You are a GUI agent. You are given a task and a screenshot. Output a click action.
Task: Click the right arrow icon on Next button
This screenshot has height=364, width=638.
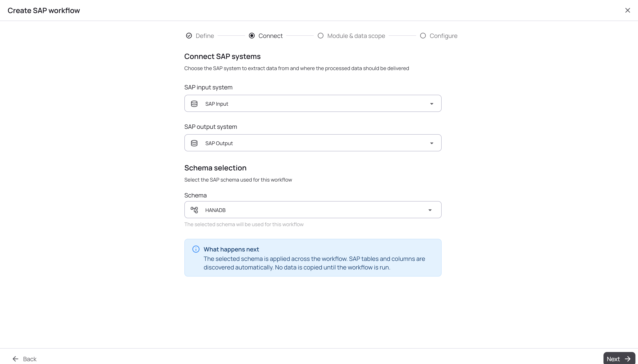pyautogui.click(x=627, y=359)
